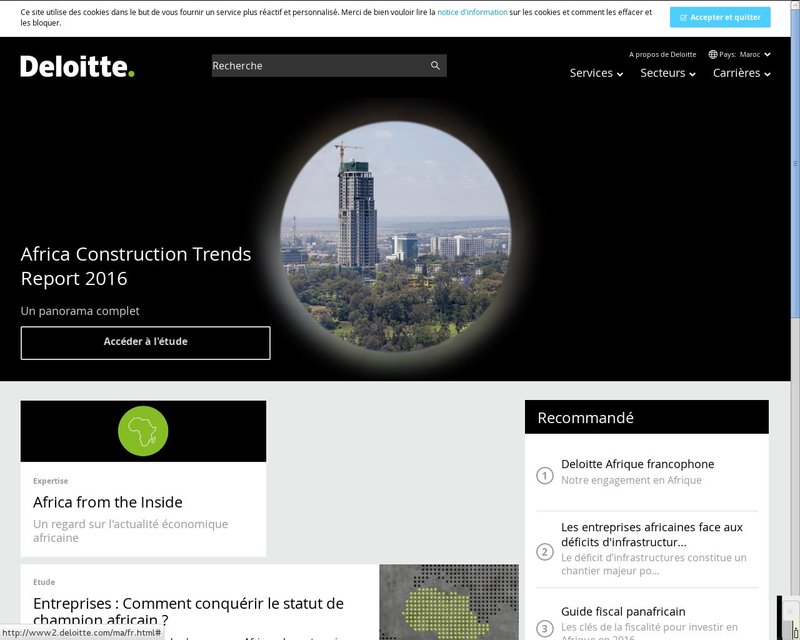Click the "Accéder à l'étude" button
Image resolution: width=800 pixels, height=640 pixels.
145,342
